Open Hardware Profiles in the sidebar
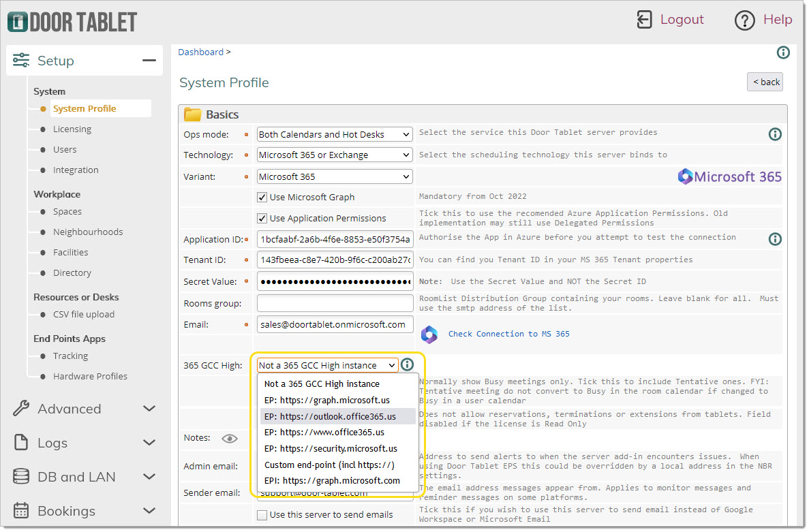Viewport: 809px width, 532px height. pos(90,376)
